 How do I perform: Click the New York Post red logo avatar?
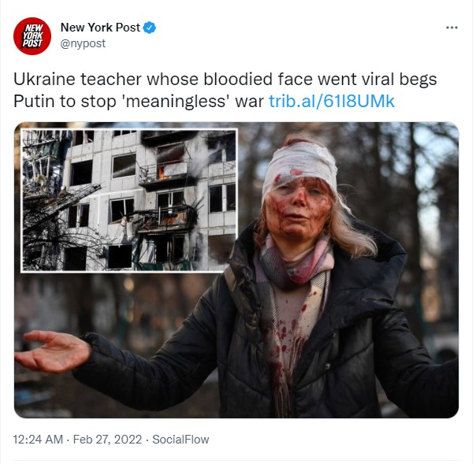click(32, 35)
